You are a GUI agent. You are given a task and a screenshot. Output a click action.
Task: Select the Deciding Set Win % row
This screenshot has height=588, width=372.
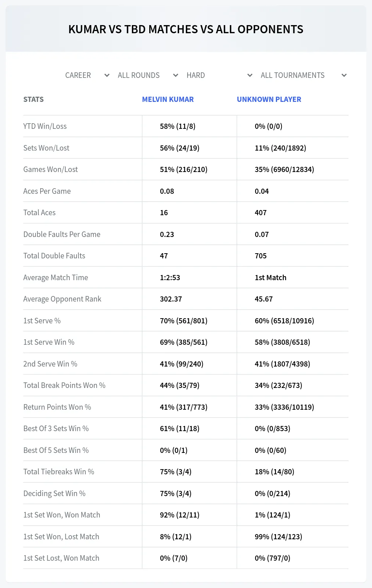coord(186,494)
